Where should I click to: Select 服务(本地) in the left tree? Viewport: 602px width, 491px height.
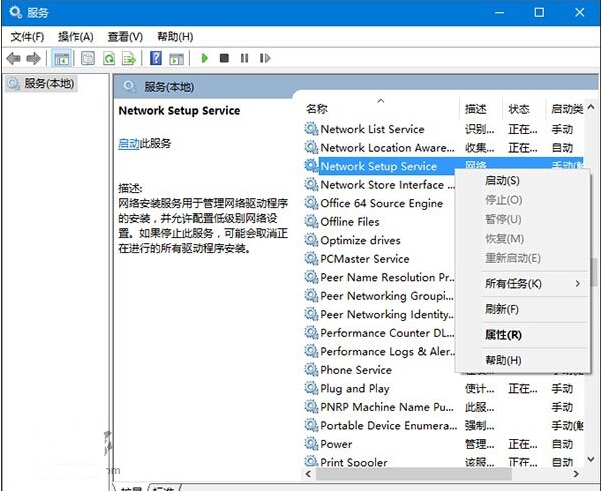47,84
